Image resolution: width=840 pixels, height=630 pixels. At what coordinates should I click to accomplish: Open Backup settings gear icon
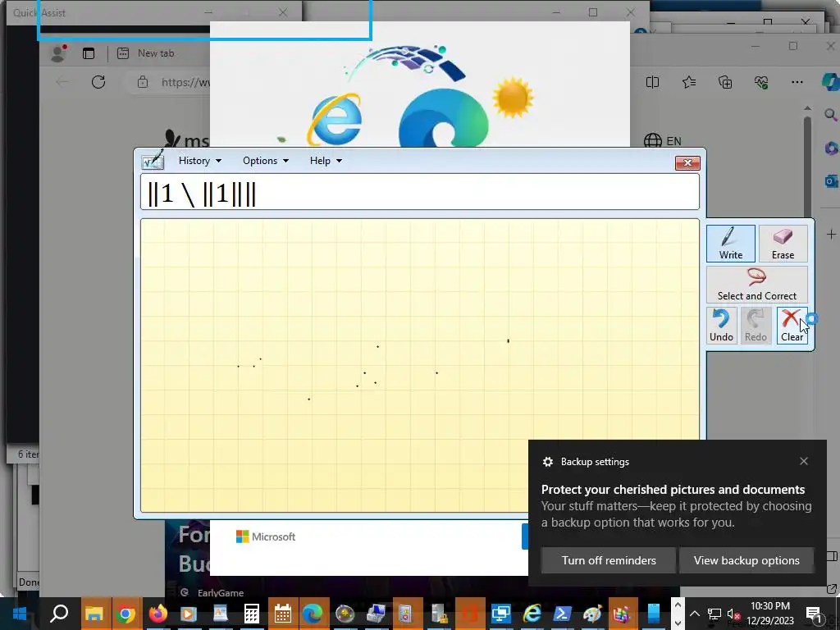[x=547, y=462]
